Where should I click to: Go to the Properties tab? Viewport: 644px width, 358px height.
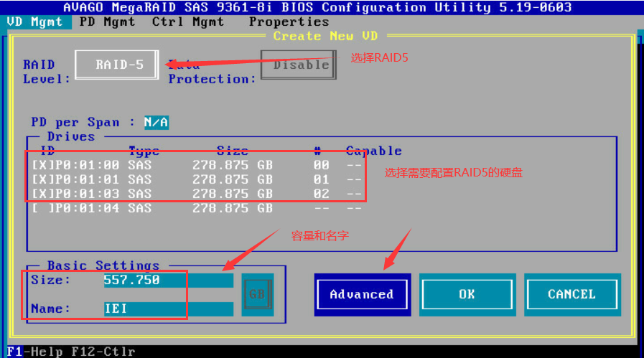tap(289, 22)
